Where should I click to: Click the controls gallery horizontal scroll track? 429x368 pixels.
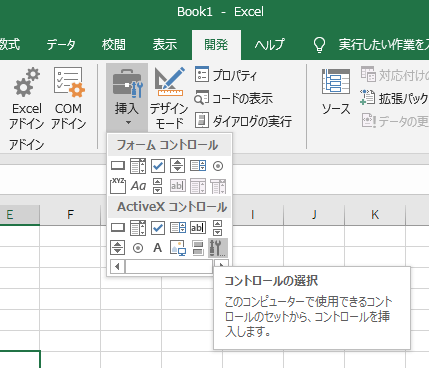click(x=169, y=267)
